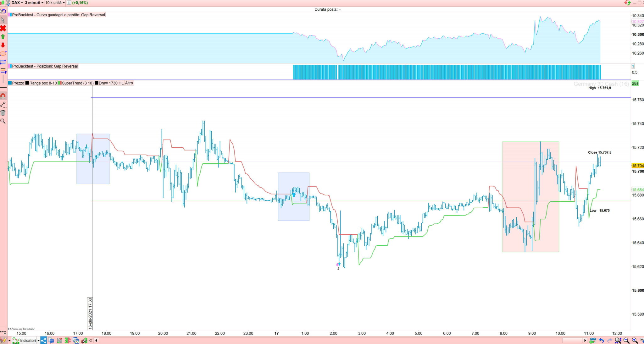Click ProBacktest Posizioni Gap Reversal label
The image size is (644, 344).
coord(45,66)
